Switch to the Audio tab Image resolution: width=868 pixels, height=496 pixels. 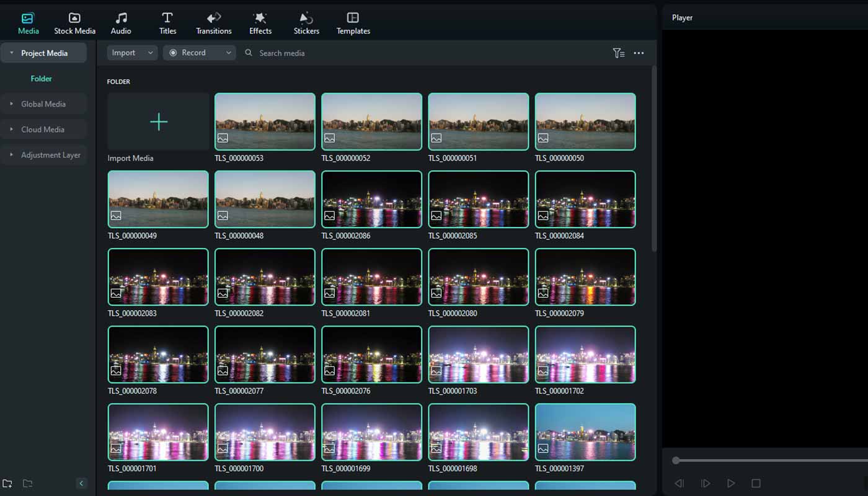[x=121, y=24]
